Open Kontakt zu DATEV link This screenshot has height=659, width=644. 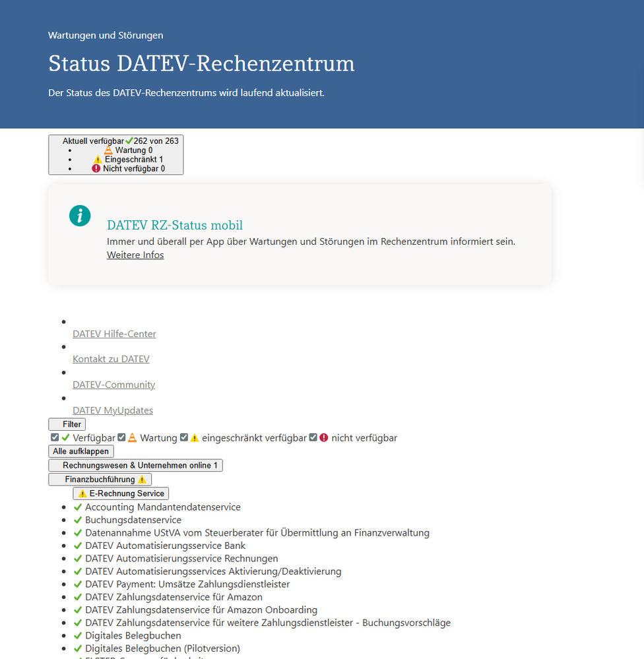point(111,360)
